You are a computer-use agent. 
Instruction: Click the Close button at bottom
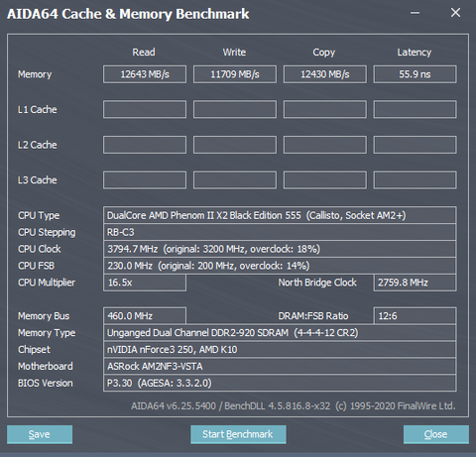point(435,434)
